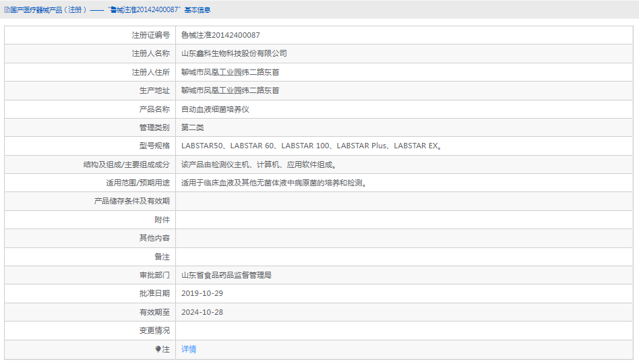Click the 备注 label
This screenshot has width=639, height=364.
tap(162, 257)
